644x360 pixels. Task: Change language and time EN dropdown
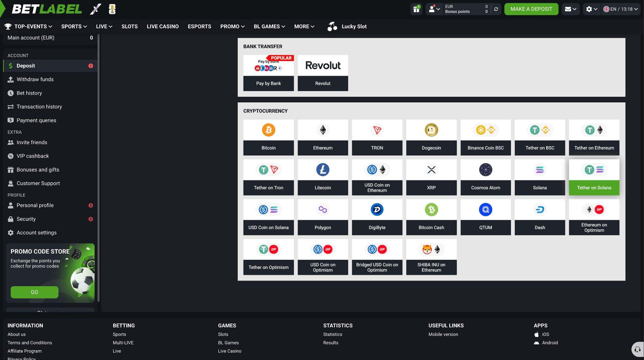click(x=621, y=9)
